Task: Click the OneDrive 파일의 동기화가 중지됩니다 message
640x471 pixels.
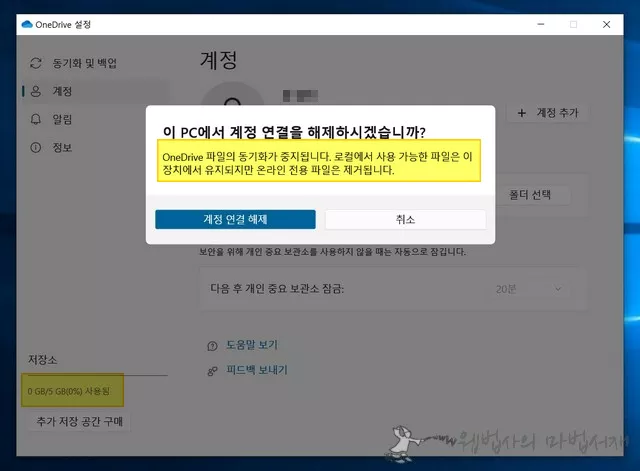Action: click(317, 163)
